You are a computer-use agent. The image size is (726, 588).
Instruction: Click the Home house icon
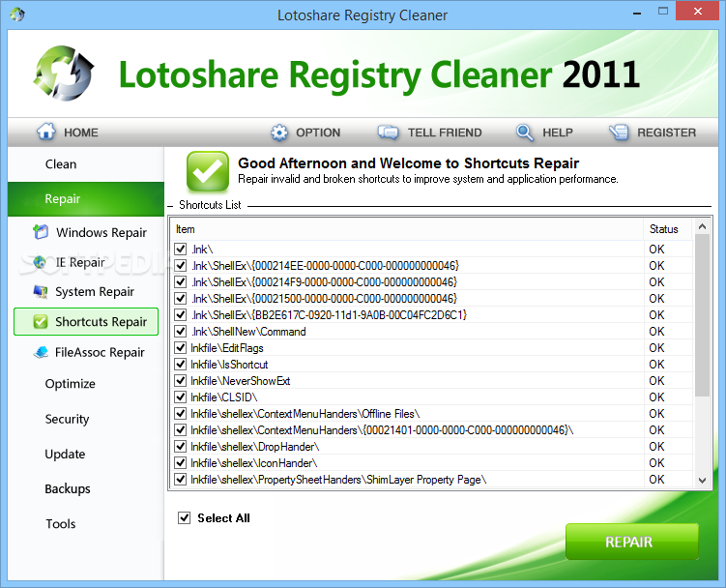tap(45, 132)
